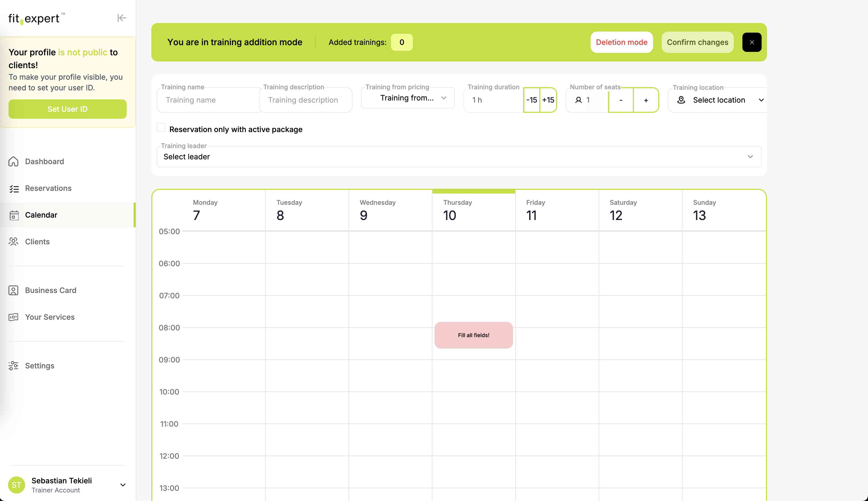Open the Calendar menu item

(x=41, y=215)
